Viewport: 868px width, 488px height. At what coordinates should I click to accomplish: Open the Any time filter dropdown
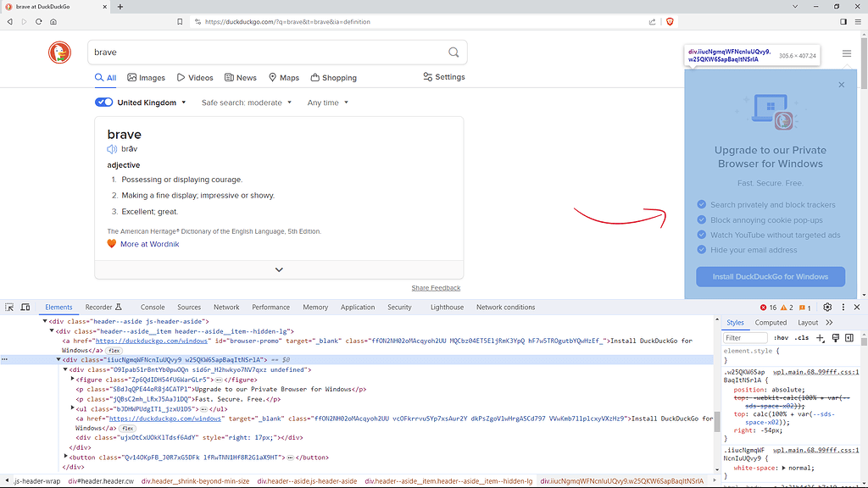tap(327, 102)
